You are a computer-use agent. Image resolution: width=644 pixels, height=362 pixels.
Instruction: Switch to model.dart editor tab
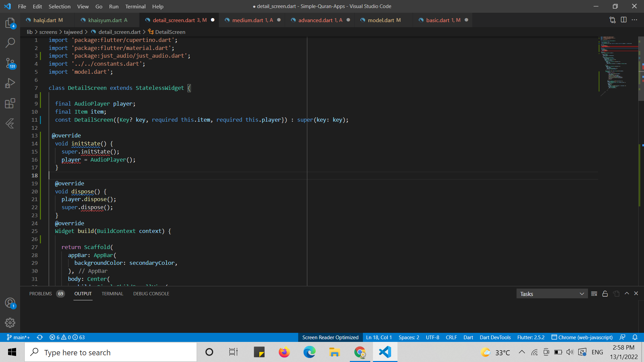pos(383,20)
